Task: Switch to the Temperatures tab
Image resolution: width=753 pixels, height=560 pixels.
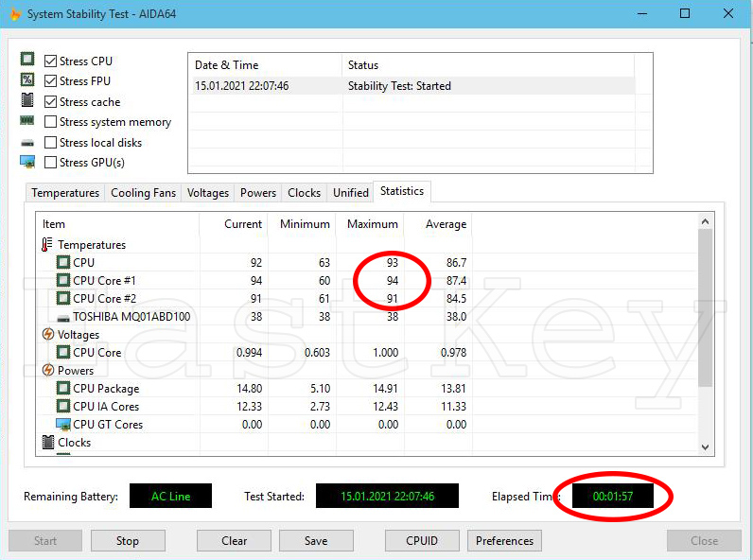Action: 65,193
